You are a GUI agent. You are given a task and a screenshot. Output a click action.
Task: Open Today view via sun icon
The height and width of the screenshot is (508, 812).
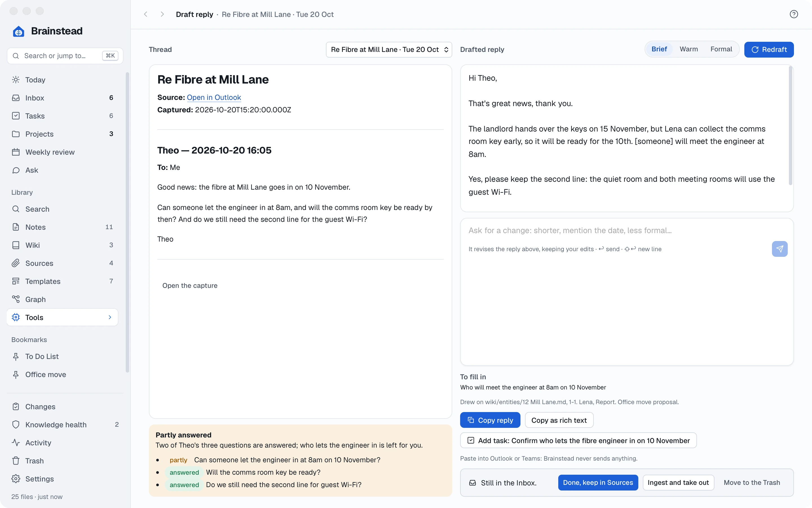point(16,80)
